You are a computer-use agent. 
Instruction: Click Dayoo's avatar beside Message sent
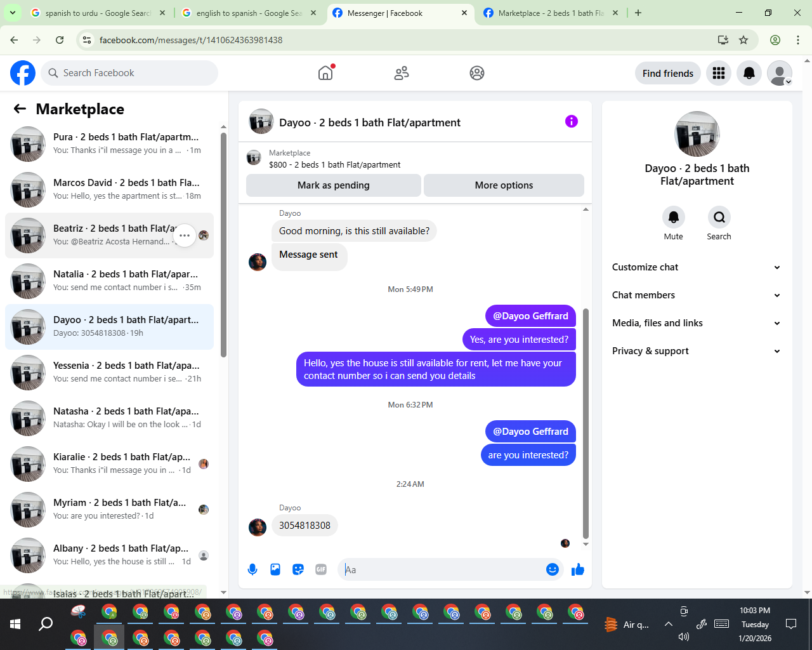pyautogui.click(x=258, y=262)
